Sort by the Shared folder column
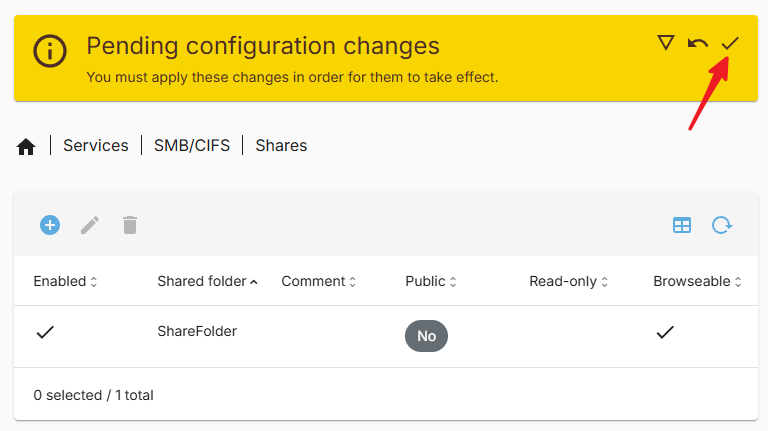This screenshot has height=431, width=768. (x=207, y=281)
